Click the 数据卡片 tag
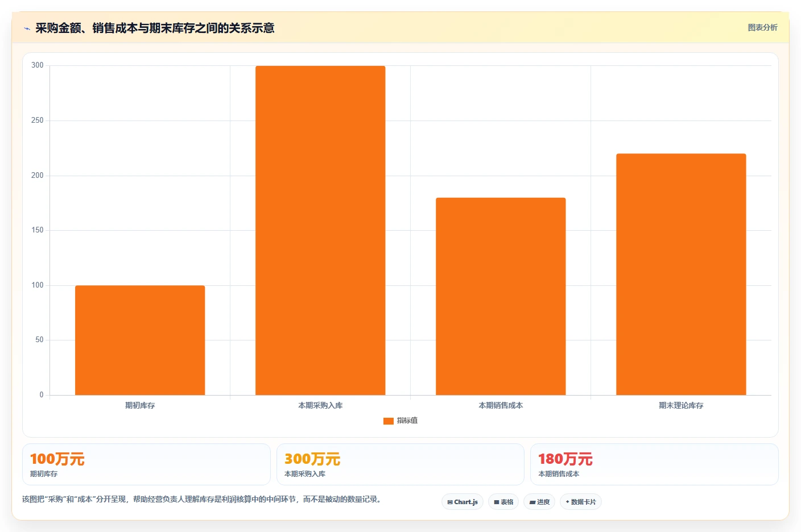801x532 pixels. [x=581, y=502]
